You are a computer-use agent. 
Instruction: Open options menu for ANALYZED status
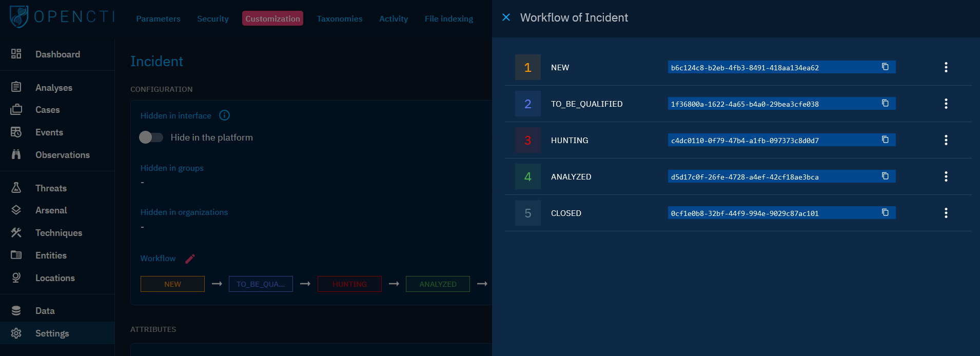point(946,176)
